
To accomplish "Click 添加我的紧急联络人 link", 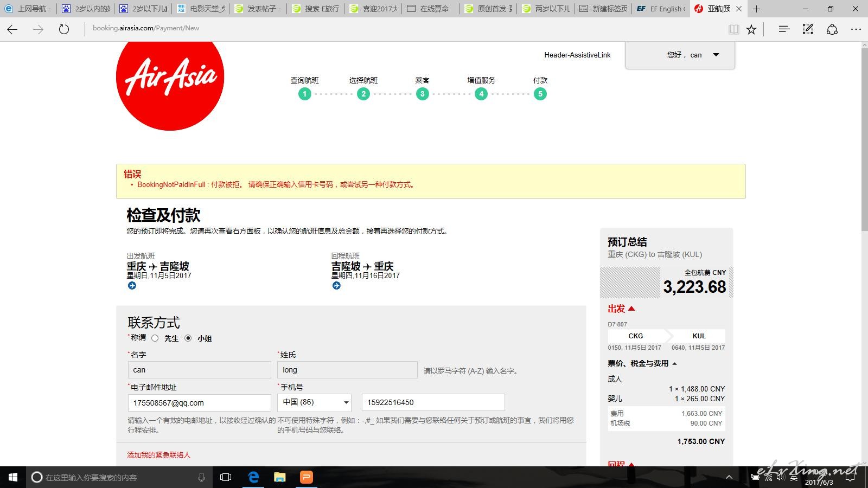I will pyautogui.click(x=159, y=455).
